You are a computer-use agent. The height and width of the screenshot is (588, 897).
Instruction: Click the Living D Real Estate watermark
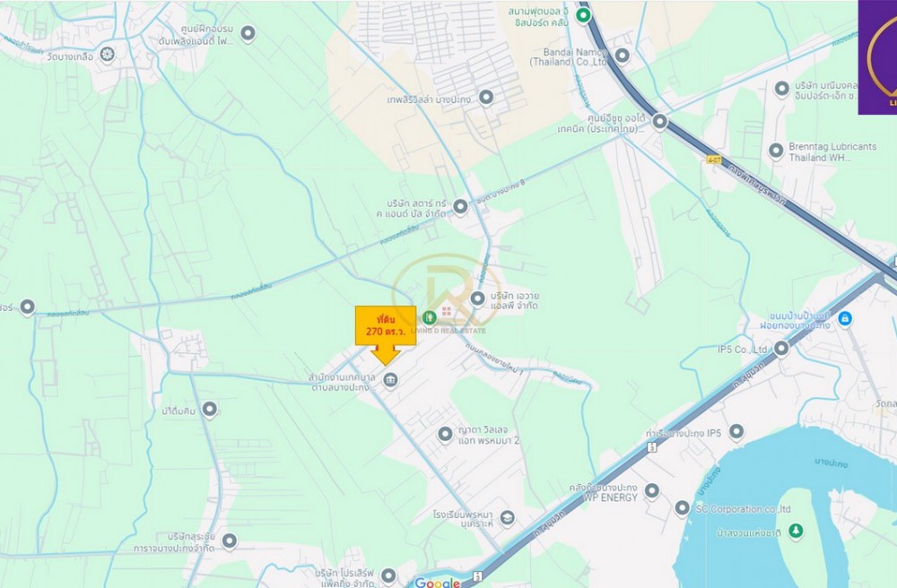448,294
